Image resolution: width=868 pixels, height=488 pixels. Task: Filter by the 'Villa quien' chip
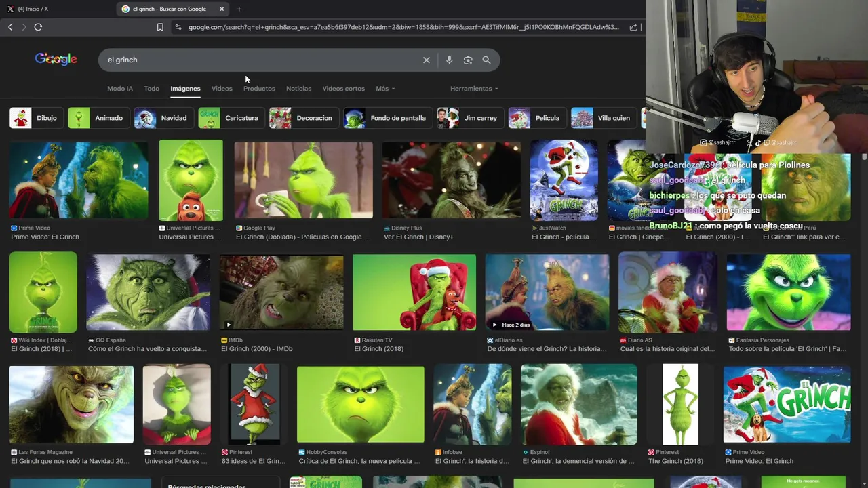604,118
